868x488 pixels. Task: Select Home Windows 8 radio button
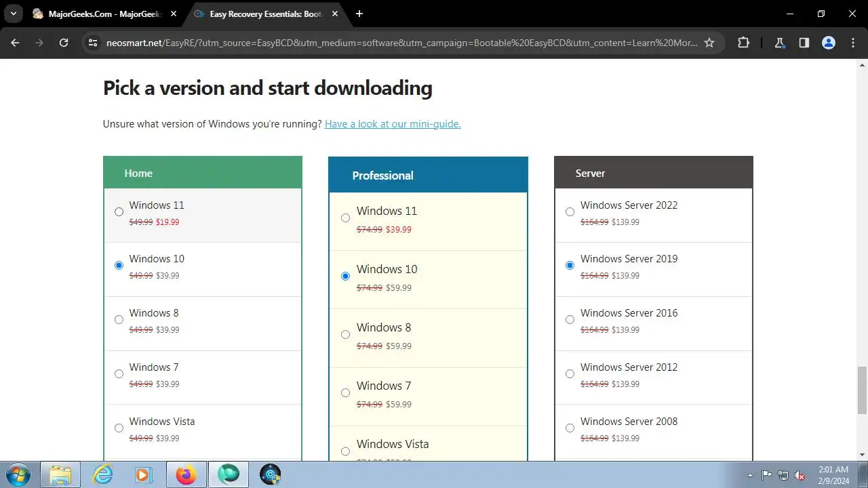pyautogui.click(x=119, y=319)
